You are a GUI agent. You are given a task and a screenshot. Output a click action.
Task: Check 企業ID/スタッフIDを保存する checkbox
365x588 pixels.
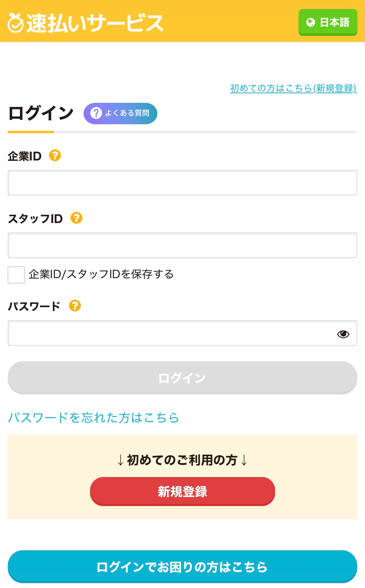(16, 275)
